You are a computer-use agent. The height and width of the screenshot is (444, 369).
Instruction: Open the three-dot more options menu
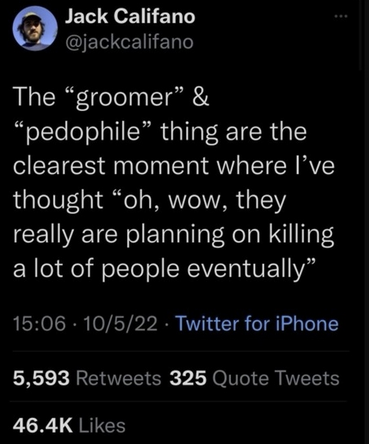coord(341,16)
